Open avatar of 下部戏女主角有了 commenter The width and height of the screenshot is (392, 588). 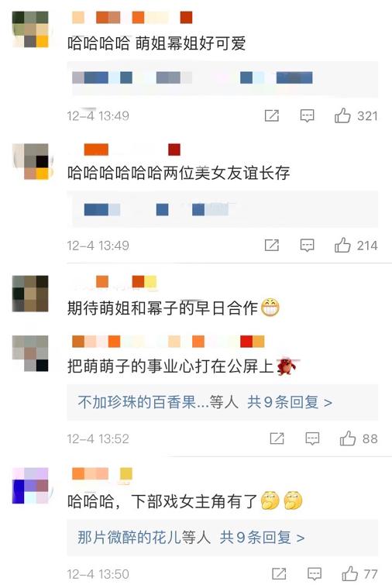(30, 485)
